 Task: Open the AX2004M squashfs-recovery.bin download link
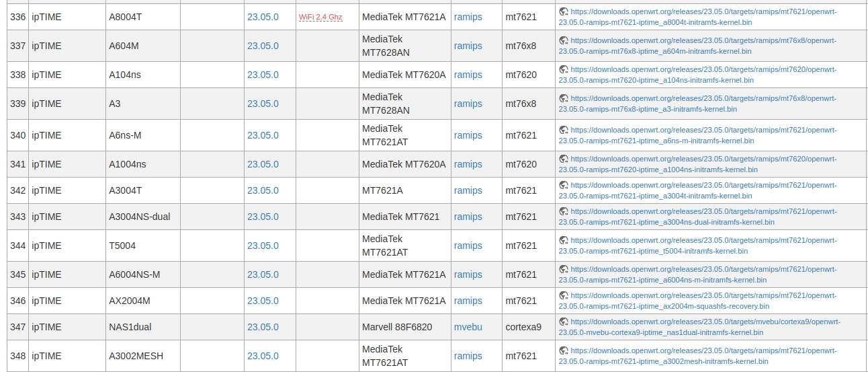coord(698,301)
